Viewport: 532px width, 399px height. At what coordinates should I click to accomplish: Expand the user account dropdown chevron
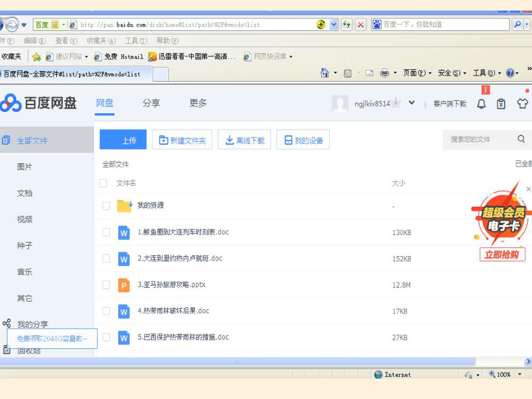pyautogui.click(x=411, y=103)
